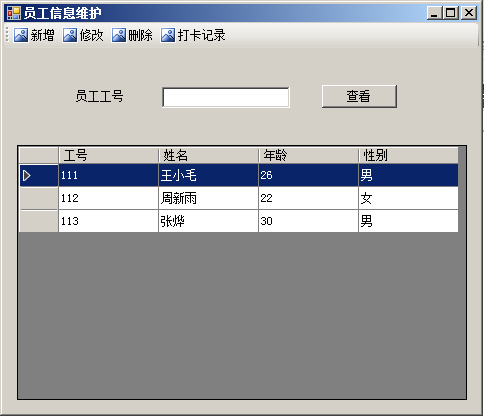484x416 pixels.
Task: Click the age cell 30
Action: [308, 221]
